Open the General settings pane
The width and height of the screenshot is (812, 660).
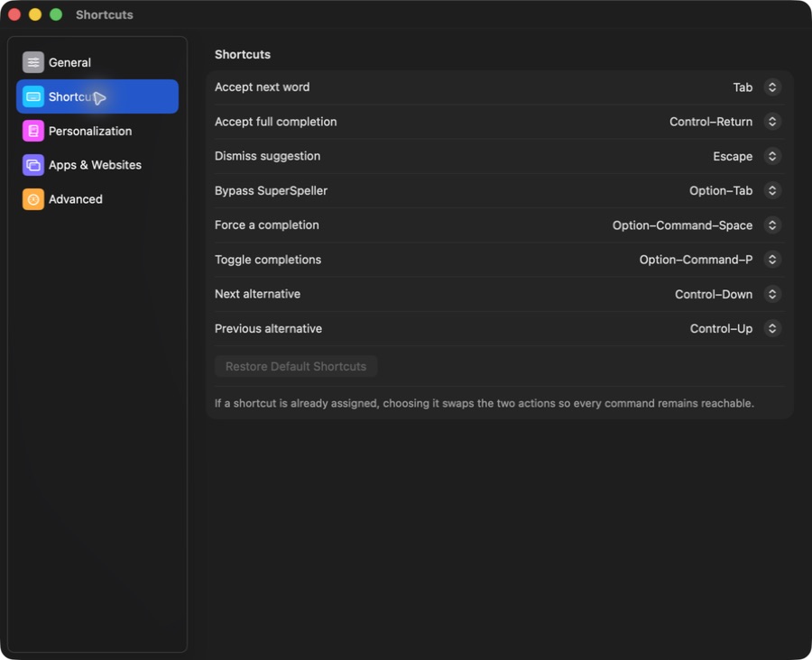97,62
